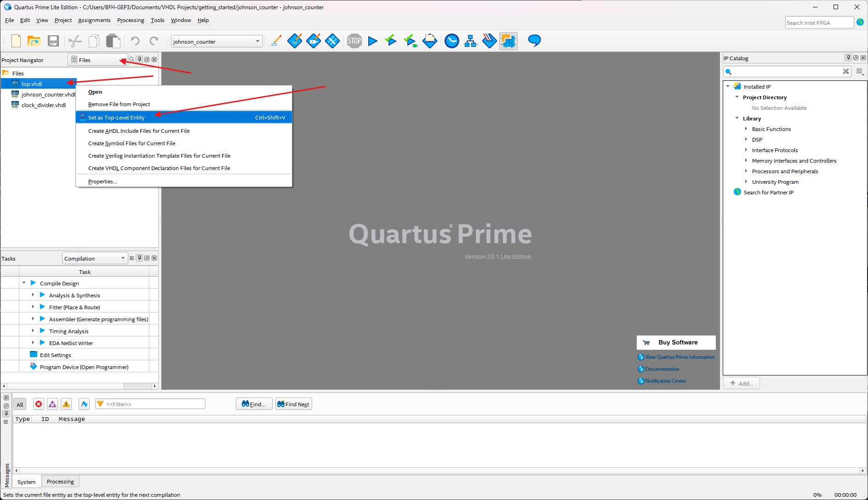Collapse the Installed IP tree node
Image resolution: width=868 pixels, height=500 pixels.
728,86
